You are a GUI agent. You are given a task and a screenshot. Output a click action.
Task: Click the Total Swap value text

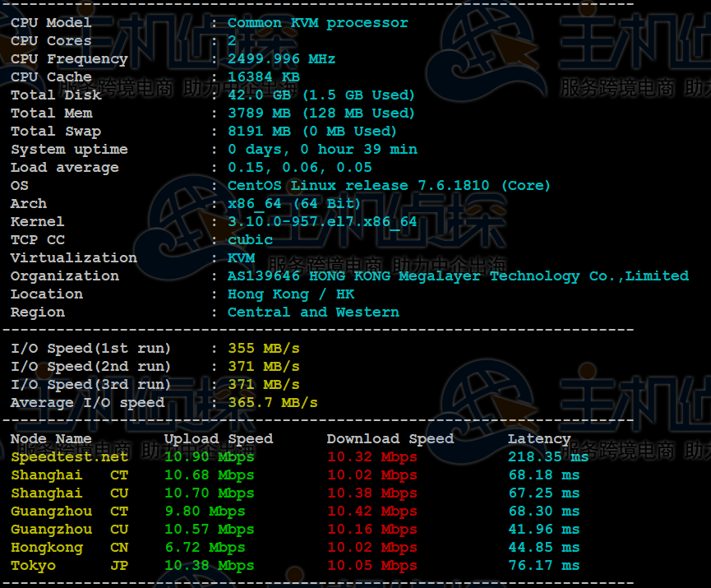click(x=312, y=132)
